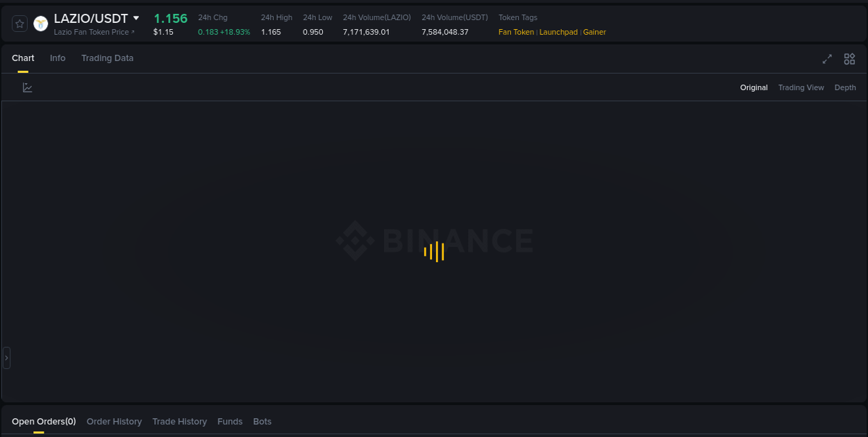
Task: Switch chart to Trading View mode
Action: pyautogui.click(x=801, y=87)
